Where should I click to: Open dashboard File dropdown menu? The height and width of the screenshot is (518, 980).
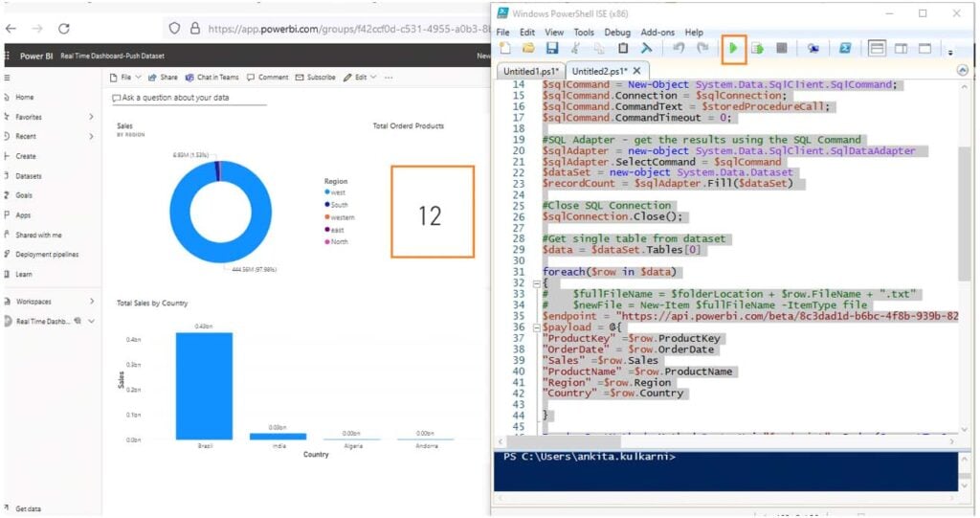click(x=125, y=77)
